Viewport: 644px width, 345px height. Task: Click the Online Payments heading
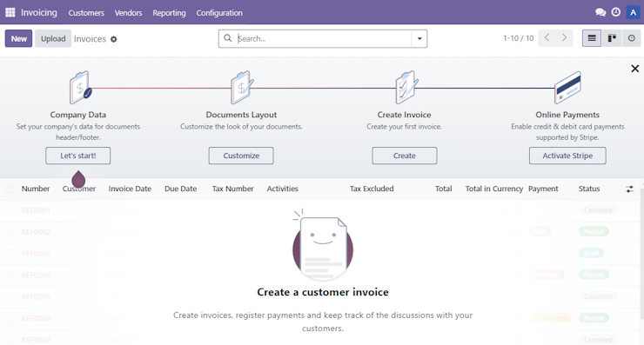tap(567, 115)
